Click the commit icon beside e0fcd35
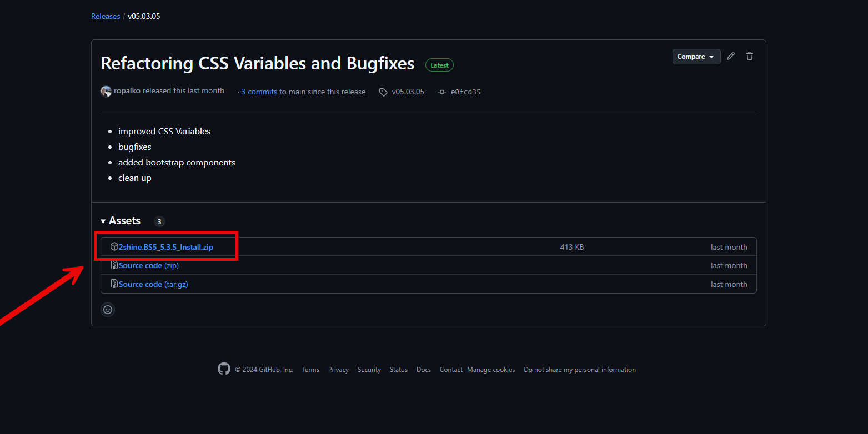This screenshot has height=434, width=868. [x=442, y=92]
